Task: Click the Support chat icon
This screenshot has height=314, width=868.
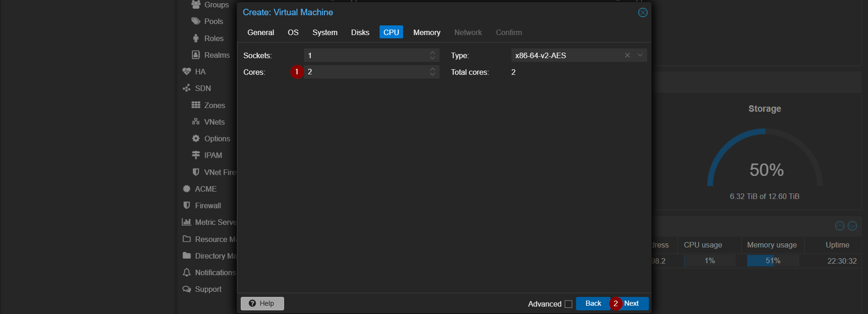Action: pyautogui.click(x=186, y=289)
